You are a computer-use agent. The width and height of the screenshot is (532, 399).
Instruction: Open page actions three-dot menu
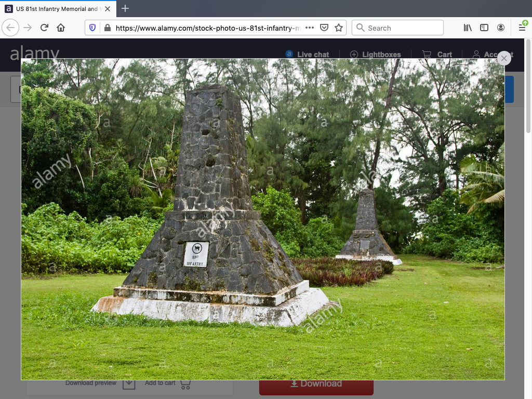click(x=310, y=28)
